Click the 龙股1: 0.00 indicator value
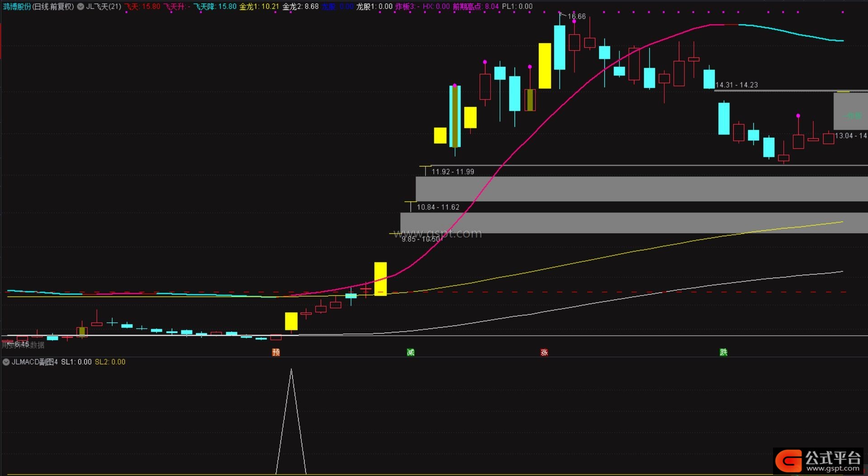 (374, 7)
